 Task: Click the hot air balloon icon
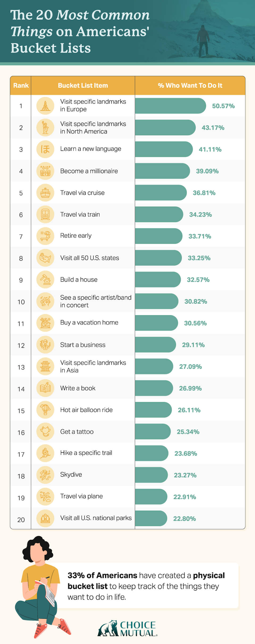pos(45,410)
